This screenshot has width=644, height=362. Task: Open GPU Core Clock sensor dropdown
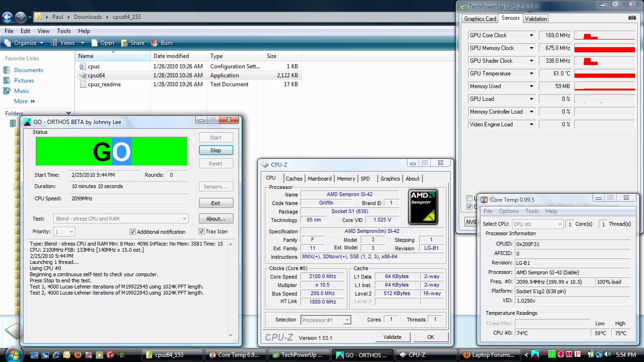531,35
